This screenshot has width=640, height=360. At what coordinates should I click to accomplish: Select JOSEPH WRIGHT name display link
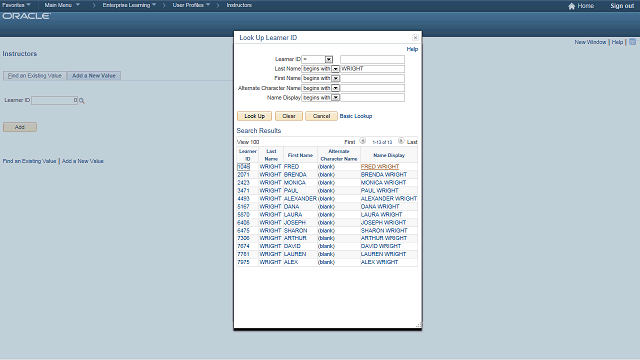click(383, 222)
